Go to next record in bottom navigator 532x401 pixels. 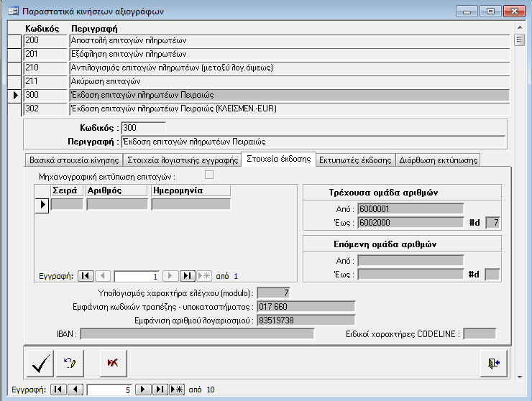pyautogui.click(x=144, y=390)
